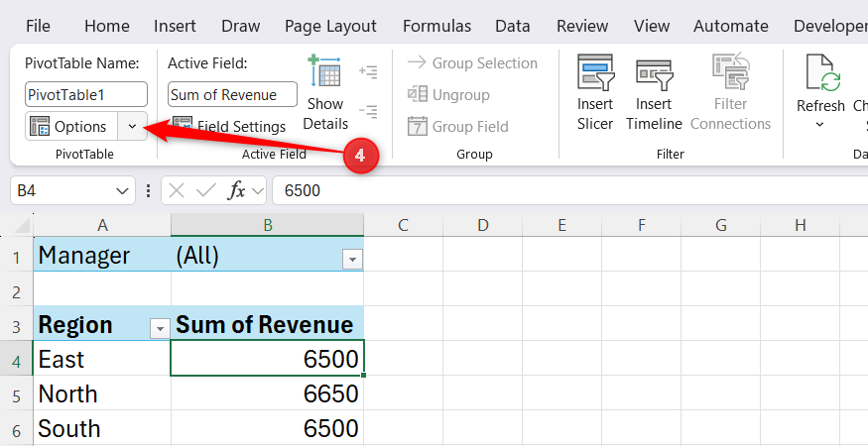
Task: Select row 3 header
Action: coord(17,326)
